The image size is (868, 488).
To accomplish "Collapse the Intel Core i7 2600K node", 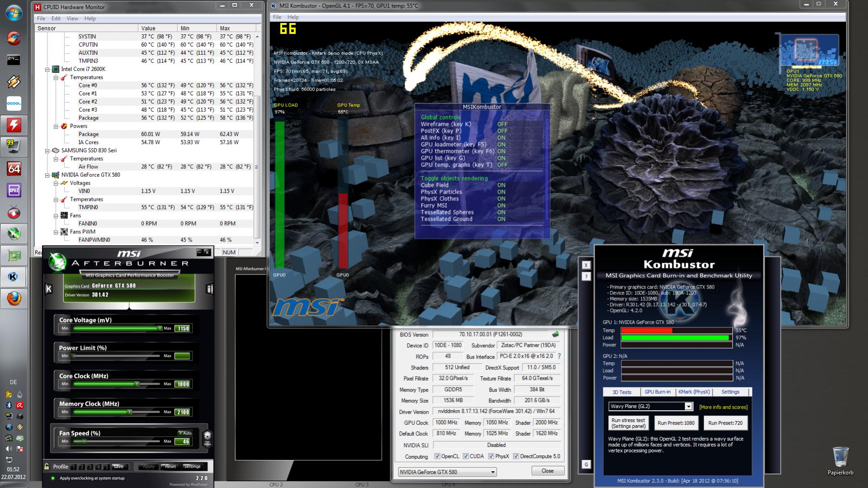I will click(x=47, y=69).
